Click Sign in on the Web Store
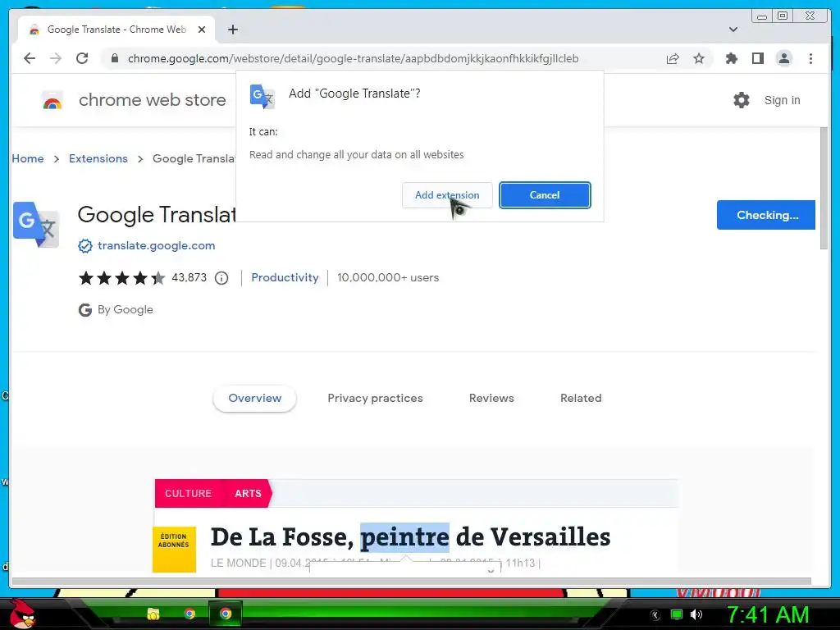The width and height of the screenshot is (840, 630). pos(782,100)
